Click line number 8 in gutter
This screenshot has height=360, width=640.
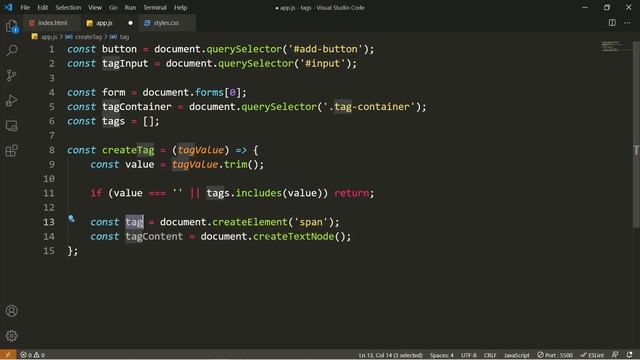pyautogui.click(x=51, y=150)
